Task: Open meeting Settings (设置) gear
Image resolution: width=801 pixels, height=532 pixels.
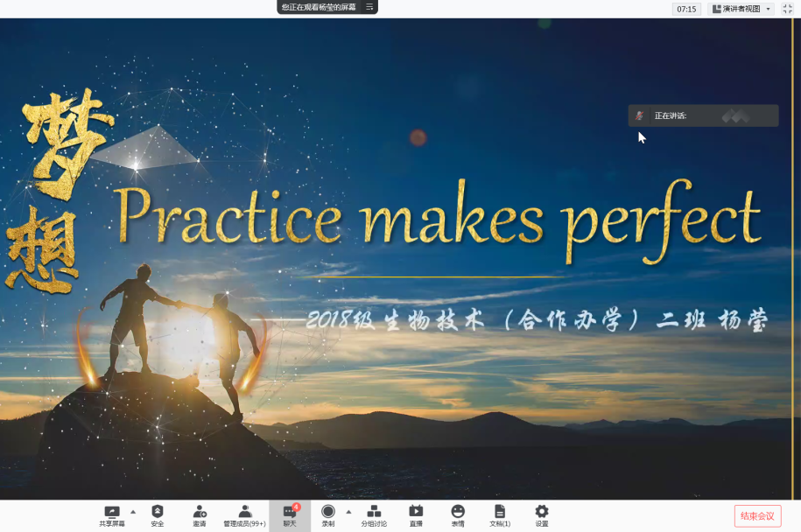Action: (542, 512)
